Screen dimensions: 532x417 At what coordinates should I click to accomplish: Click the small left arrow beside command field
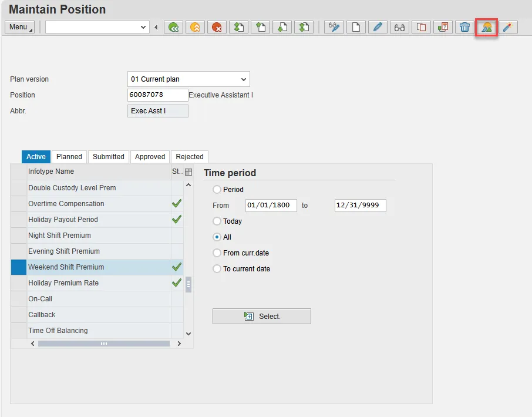click(156, 27)
